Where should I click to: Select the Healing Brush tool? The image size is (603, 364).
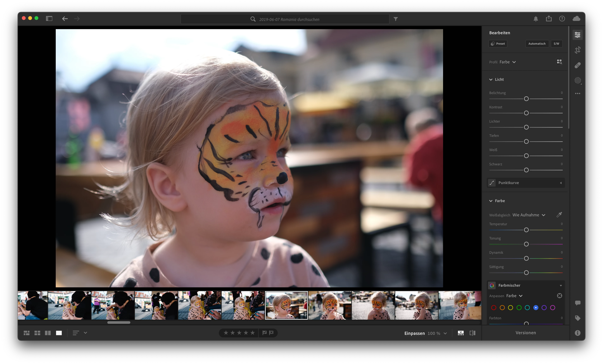coord(578,65)
